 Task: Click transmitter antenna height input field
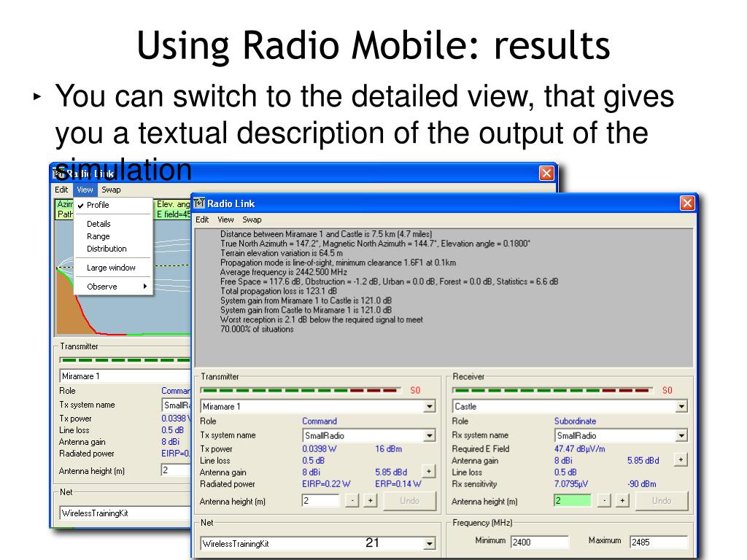point(321,500)
